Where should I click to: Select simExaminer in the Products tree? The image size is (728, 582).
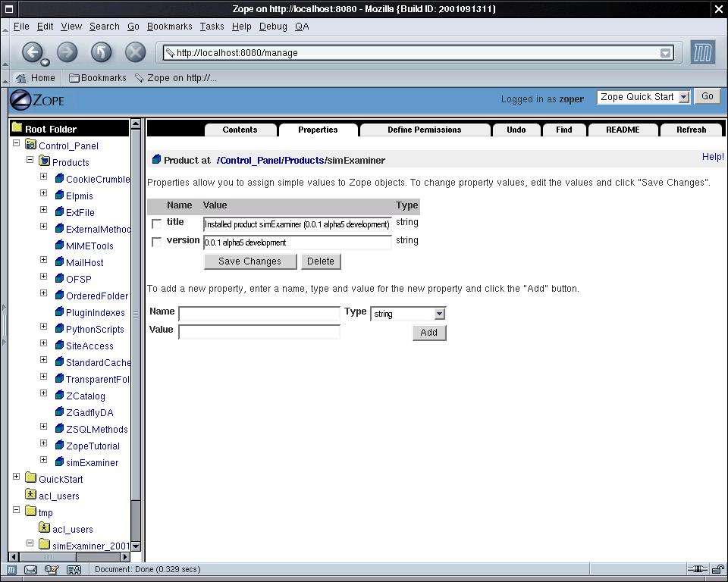click(x=92, y=463)
